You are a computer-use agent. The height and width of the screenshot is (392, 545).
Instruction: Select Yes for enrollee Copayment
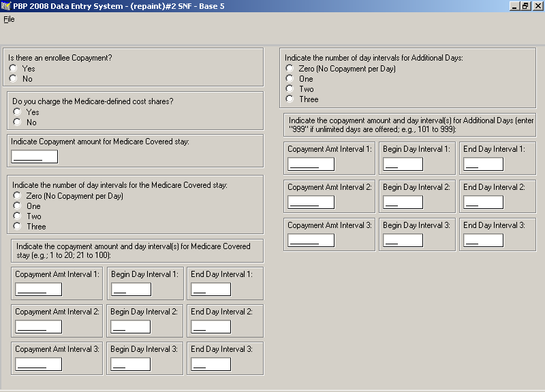[13, 69]
